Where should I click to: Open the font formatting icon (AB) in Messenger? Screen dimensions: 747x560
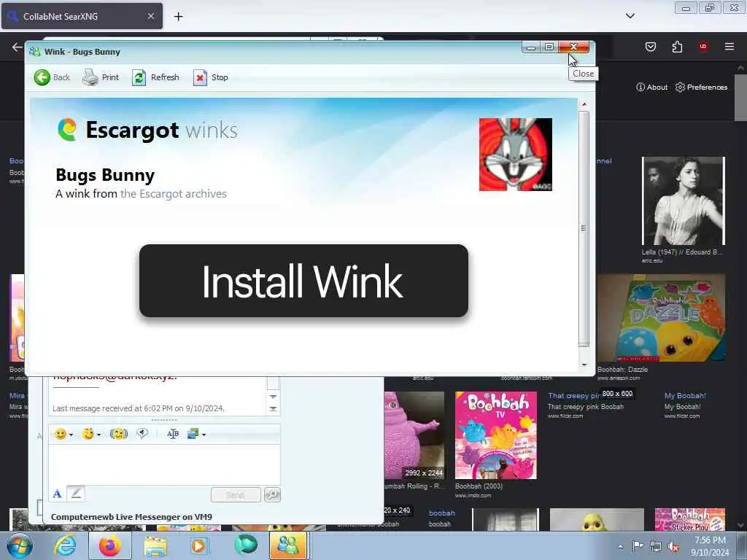173,434
